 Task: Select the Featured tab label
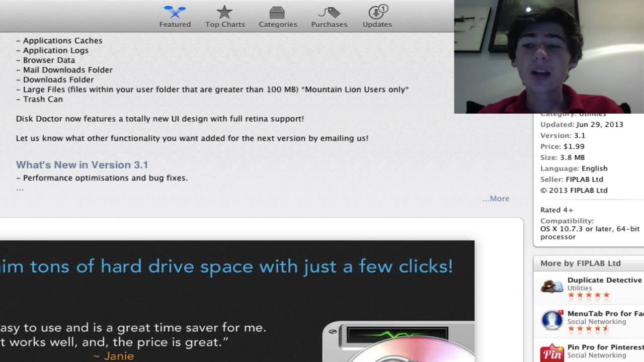(x=175, y=24)
